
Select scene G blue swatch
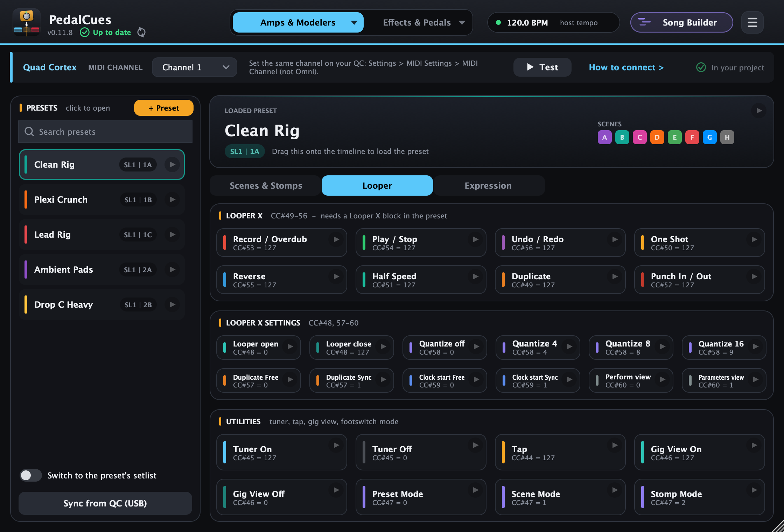click(x=709, y=137)
